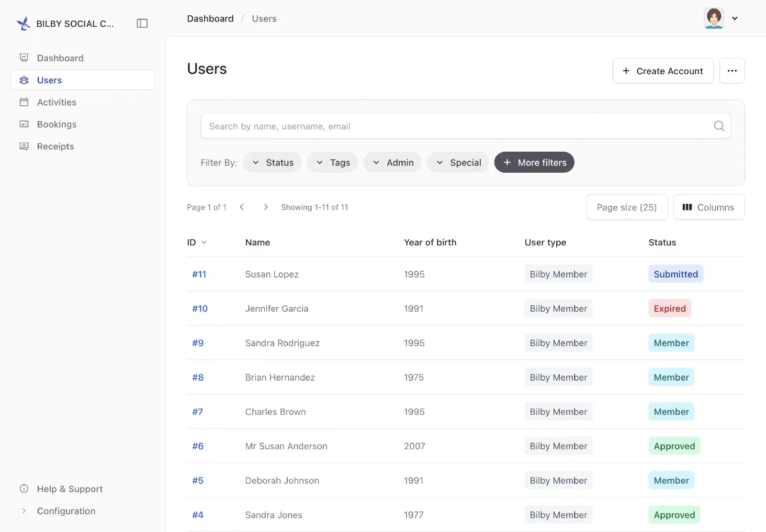The image size is (766, 532).
Task: Open the account menu chevron
Action: click(735, 18)
